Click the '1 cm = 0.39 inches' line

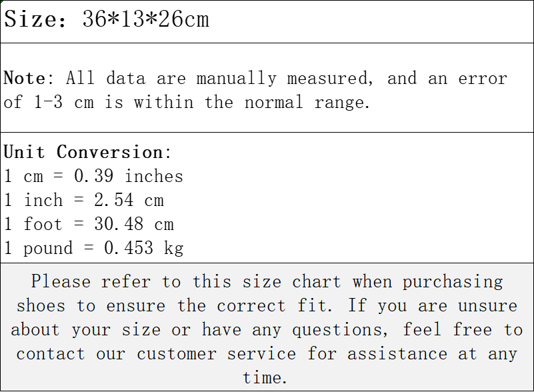[94, 176]
